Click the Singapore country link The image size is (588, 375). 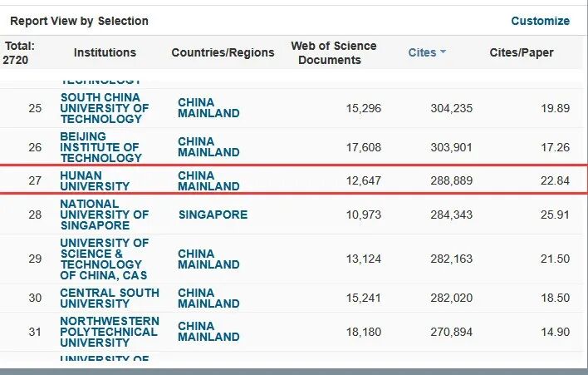pyautogui.click(x=213, y=215)
